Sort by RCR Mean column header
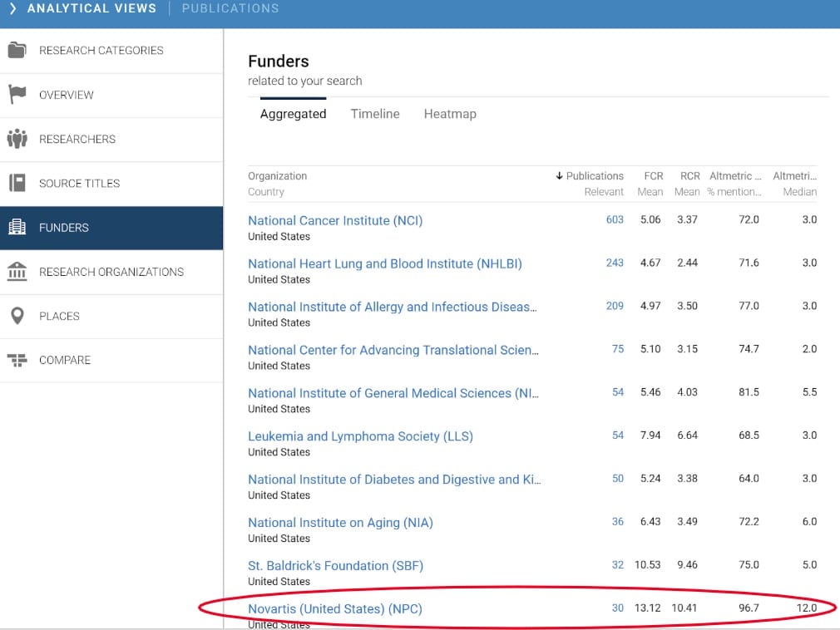The image size is (840, 630). 687,176
